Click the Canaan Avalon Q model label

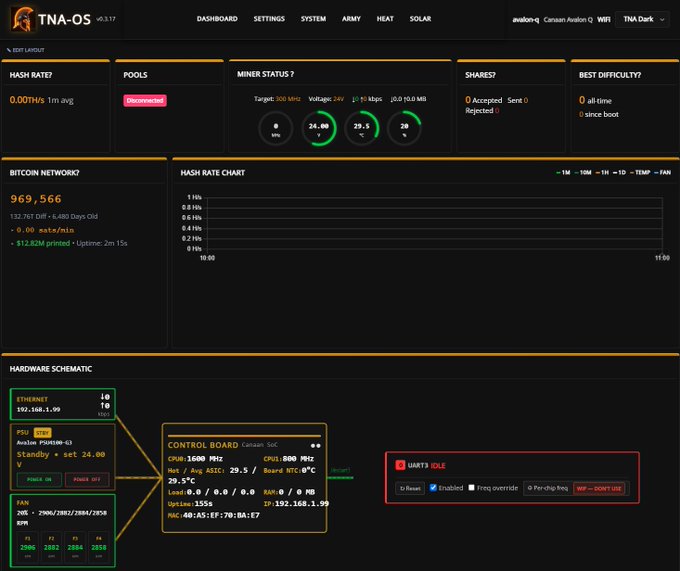coord(568,20)
